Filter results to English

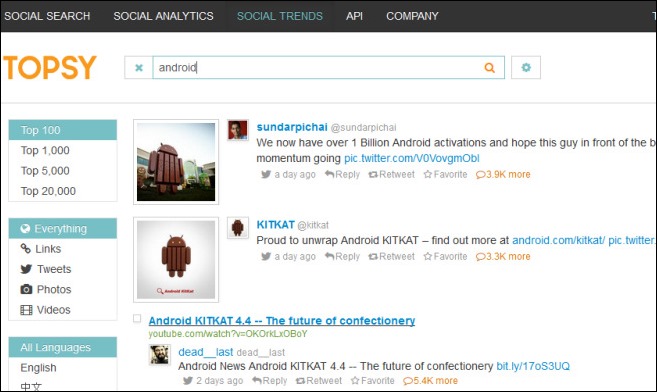(x=63, y=368)
